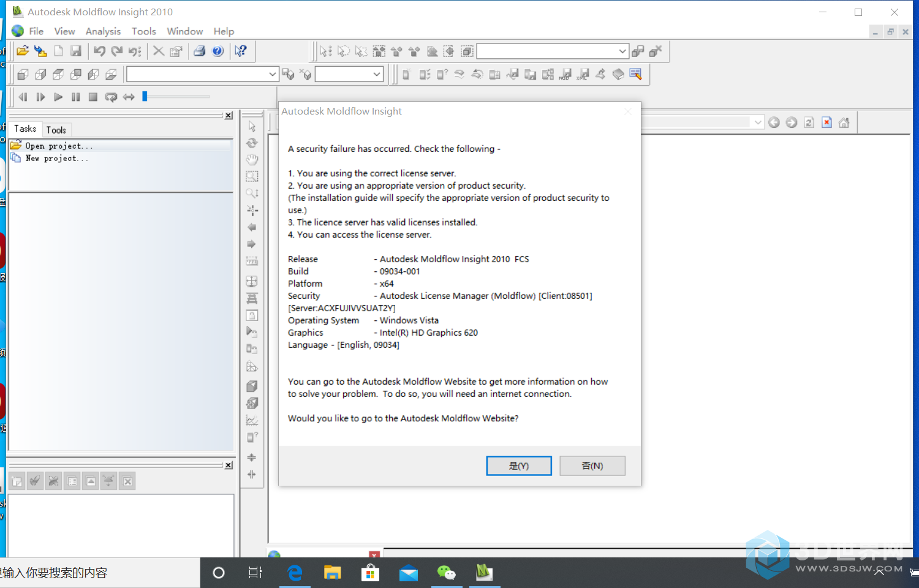
Task: Print using the printer icon
Action: click(x=200, y=51)
